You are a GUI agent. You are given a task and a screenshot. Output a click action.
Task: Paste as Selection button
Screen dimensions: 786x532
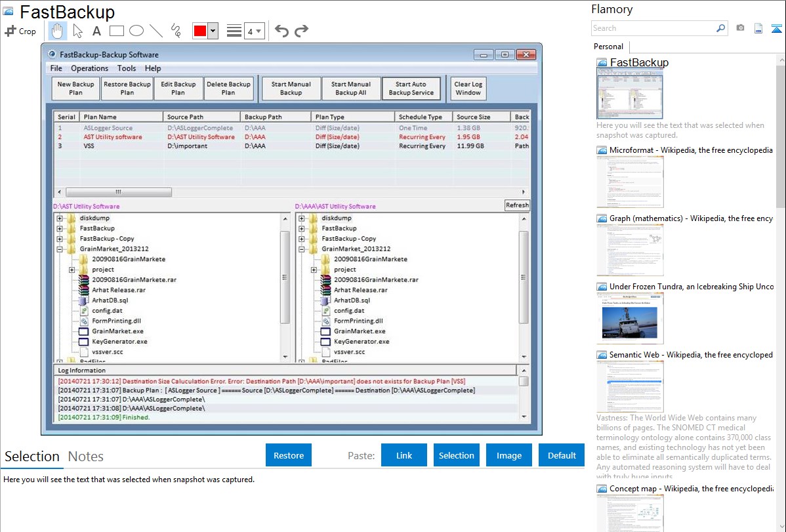click(457, 455)
